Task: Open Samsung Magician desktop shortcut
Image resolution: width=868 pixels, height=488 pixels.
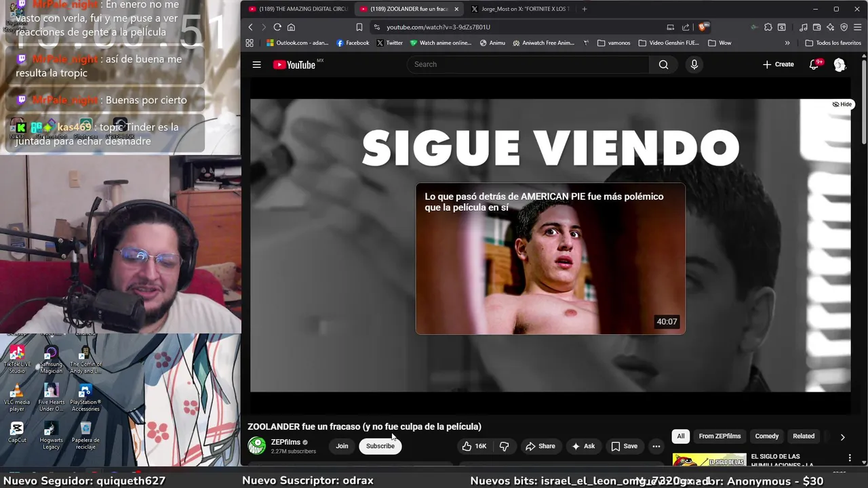Action: (51, 359)
